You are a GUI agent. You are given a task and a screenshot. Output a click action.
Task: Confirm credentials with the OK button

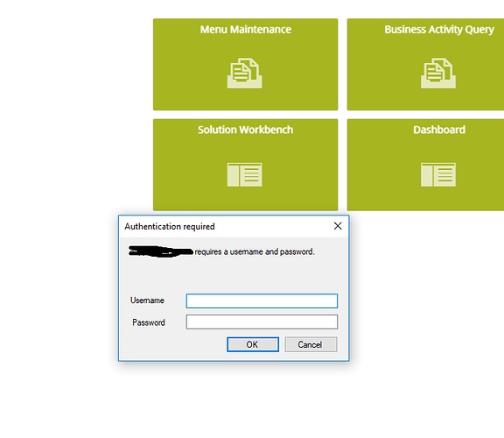tap(253, 344)
